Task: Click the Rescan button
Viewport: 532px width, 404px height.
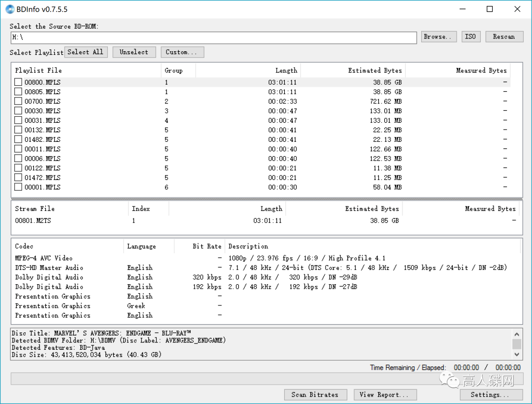Action: click(504, 36)
